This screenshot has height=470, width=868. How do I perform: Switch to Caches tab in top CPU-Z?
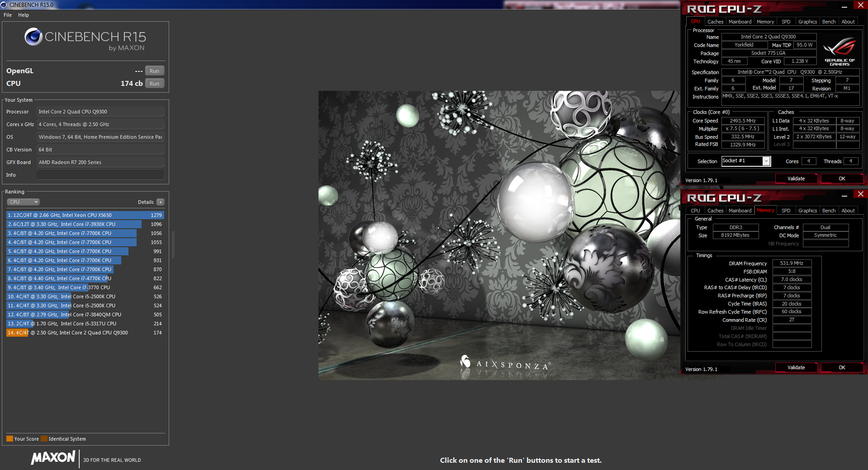pyautogui.click(x=715, y=22)
